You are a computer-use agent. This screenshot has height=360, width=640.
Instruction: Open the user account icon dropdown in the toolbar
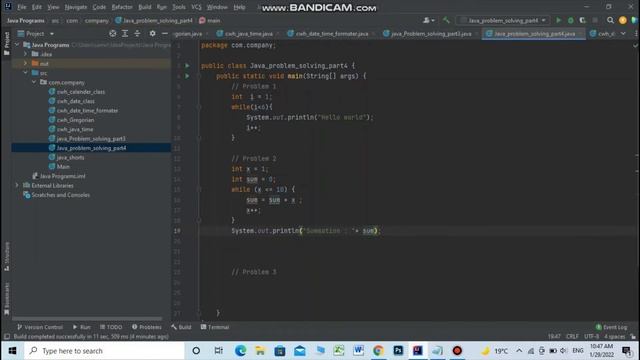coord(429,20)
